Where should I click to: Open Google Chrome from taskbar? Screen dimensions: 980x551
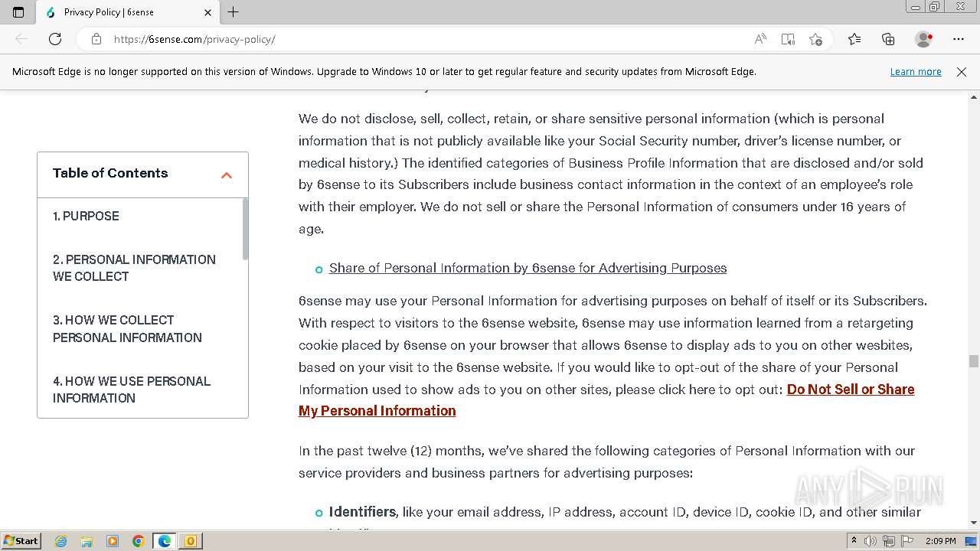pyautogui.click(x=139, y=541)
